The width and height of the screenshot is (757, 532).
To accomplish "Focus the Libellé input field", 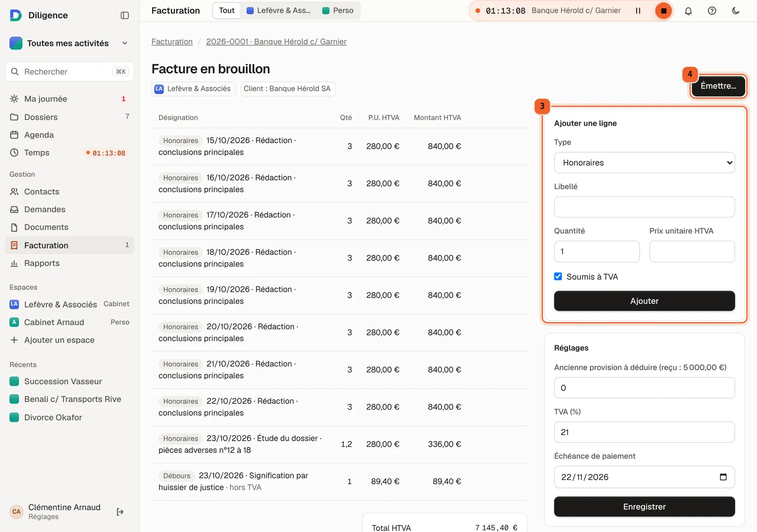I will [644, 207].
